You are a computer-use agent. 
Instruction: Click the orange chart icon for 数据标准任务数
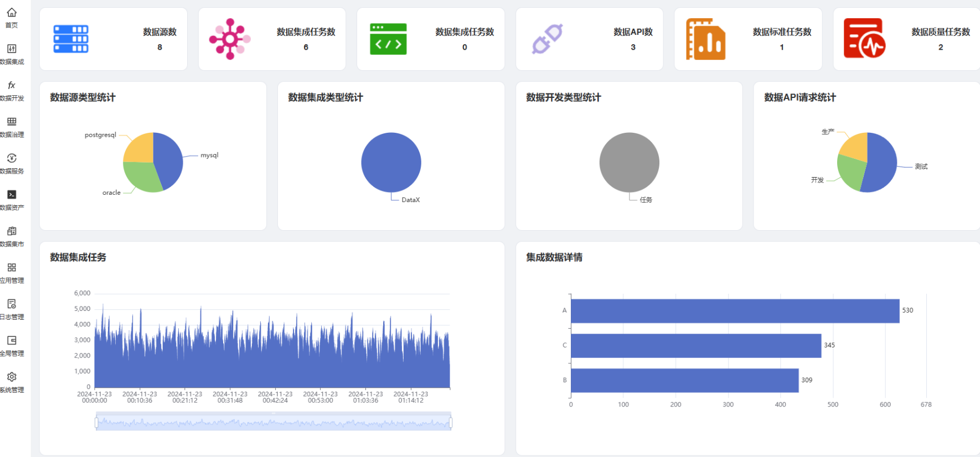tap(705, 39)
